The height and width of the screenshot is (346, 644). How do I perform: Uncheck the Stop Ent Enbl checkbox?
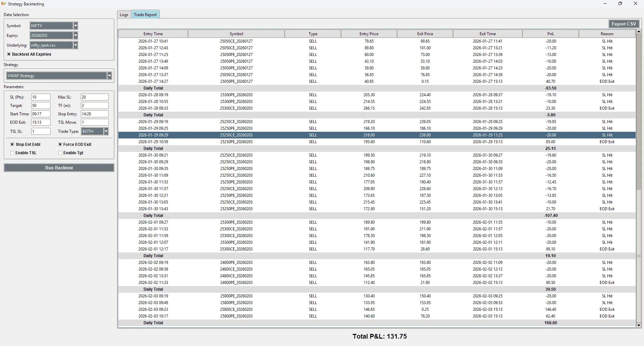(12, 144)
